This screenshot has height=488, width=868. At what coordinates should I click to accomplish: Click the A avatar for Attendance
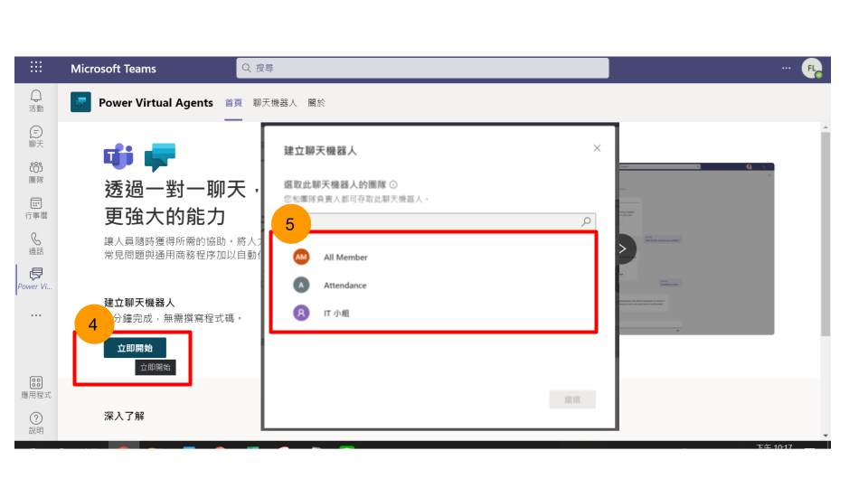click(301, 285)
